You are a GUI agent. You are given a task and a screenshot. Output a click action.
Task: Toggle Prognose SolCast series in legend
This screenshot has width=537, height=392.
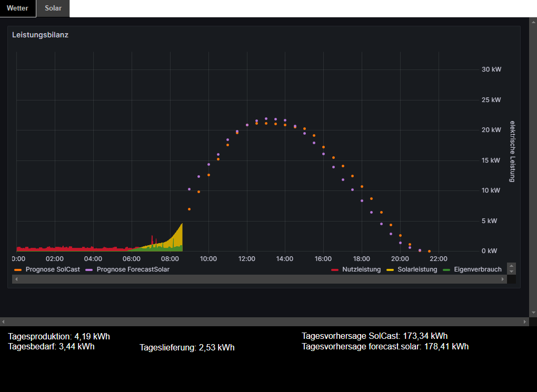[53, 269]
